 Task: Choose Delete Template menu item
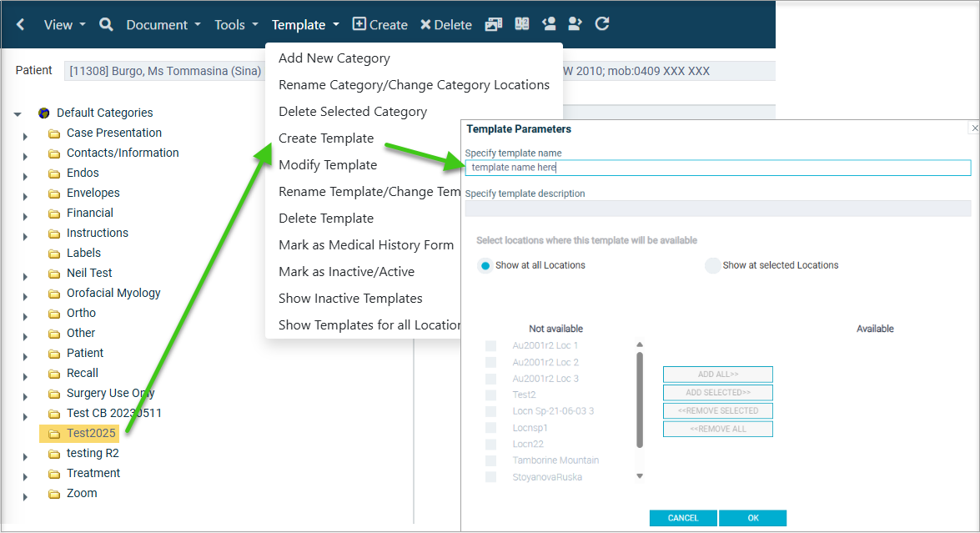click(x=326, y=219)
